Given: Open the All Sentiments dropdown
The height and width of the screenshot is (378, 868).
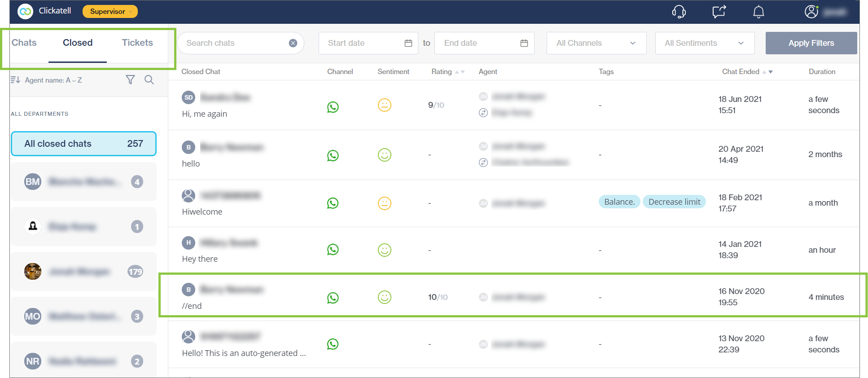Looking at the screenshot, I should click(x=704, y=43).
